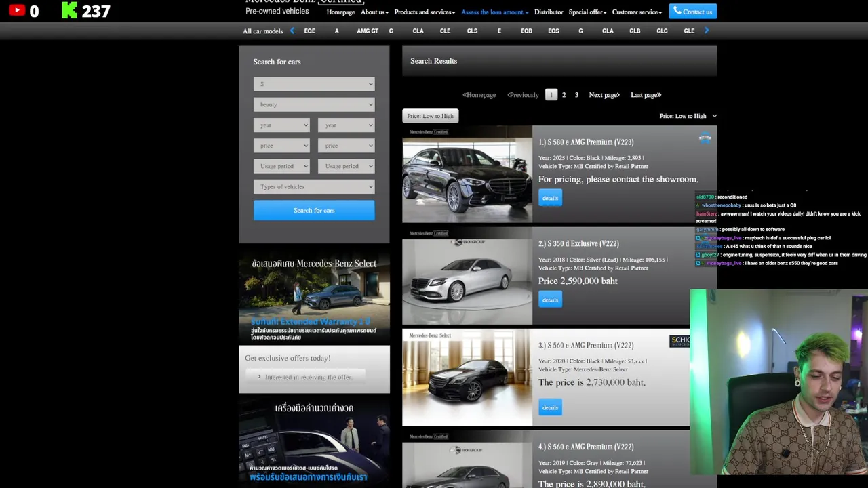The width and height of the screenshot is (868, 488).
Task: Open the Products and services menu
Action: [425, 12]
